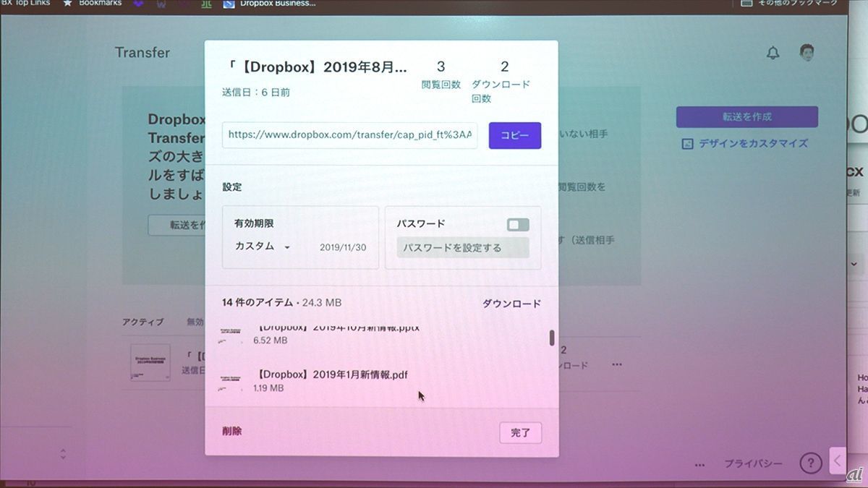Click the コピー button
This screenshot has height=488, width=868.
pos(515,135)
